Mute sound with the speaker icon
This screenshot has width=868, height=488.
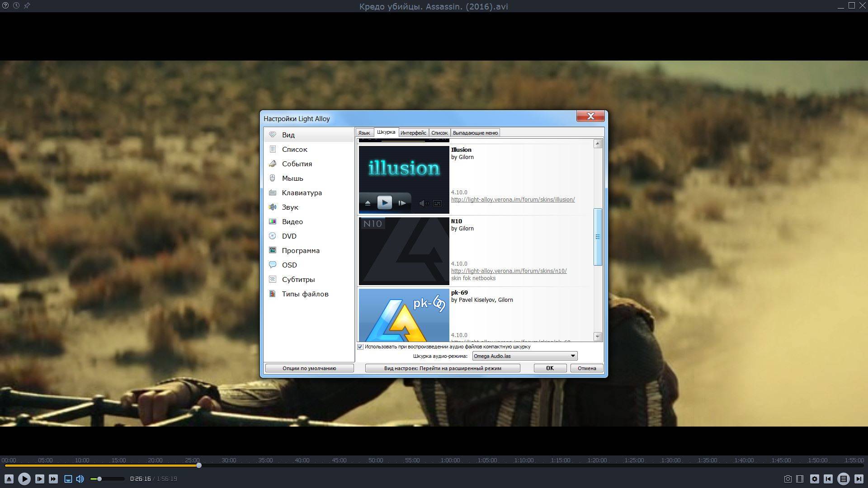click(80, 479)
